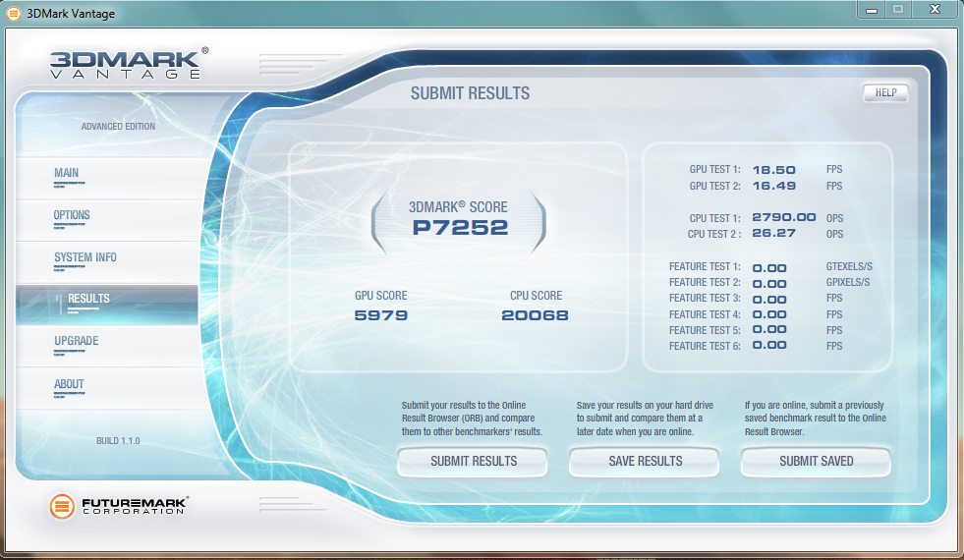Click the Submit Results heading
Screen dimensions: 964x560
click(471, 93)
